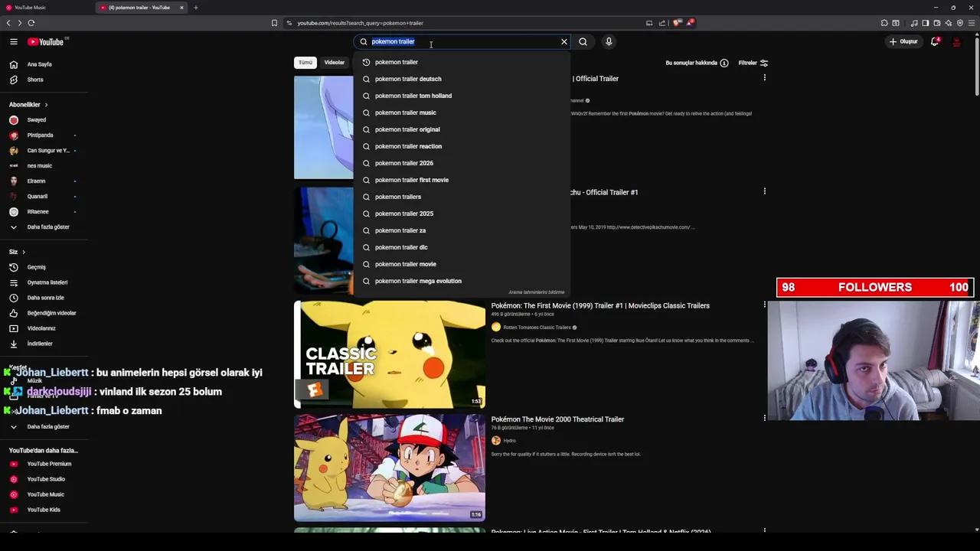This screenshot has height=551, width=980.
Task: Open options for Pokémon The Movie 2000
Action: pos(764,419)
